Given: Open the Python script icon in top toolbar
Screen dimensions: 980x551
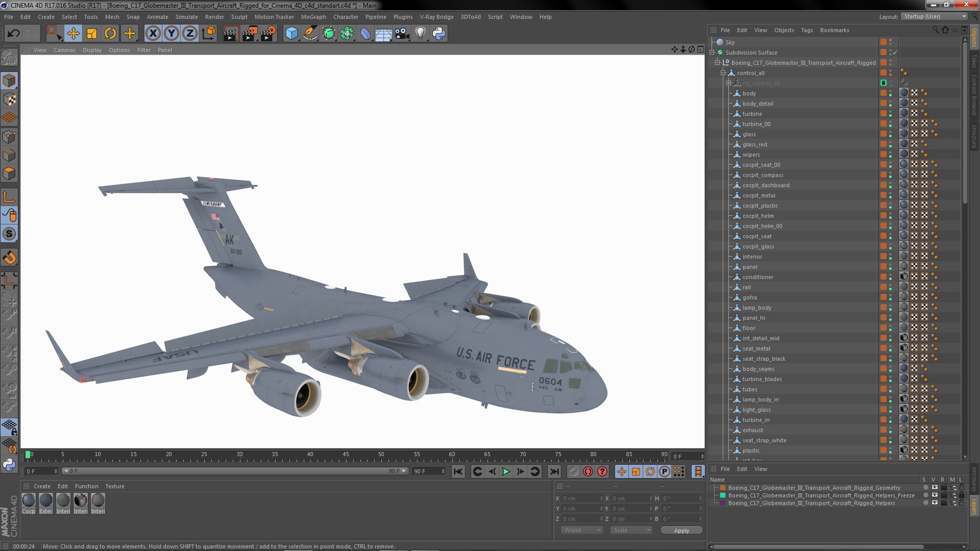Looking at the screenshot, I should point(439,34).
